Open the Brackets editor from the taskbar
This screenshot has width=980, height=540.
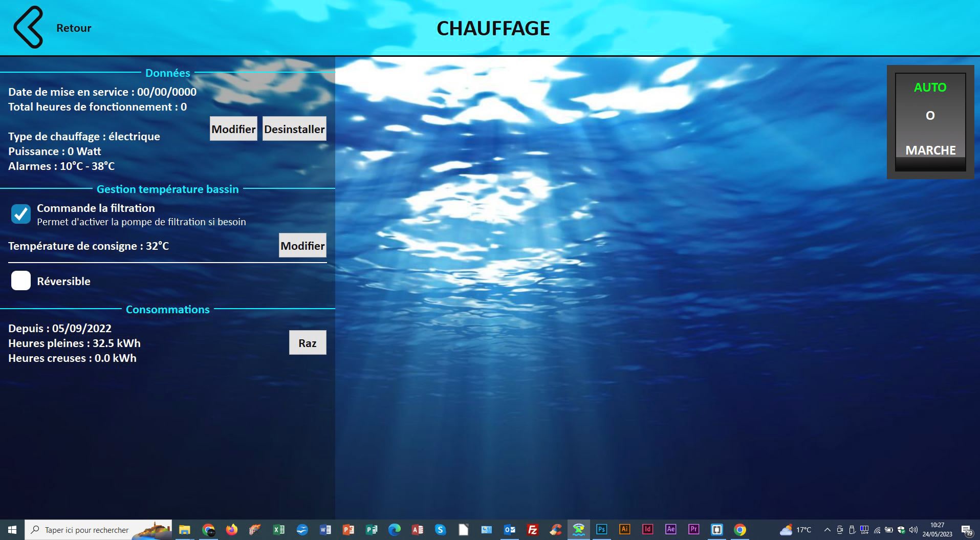[x=716, y=530]
